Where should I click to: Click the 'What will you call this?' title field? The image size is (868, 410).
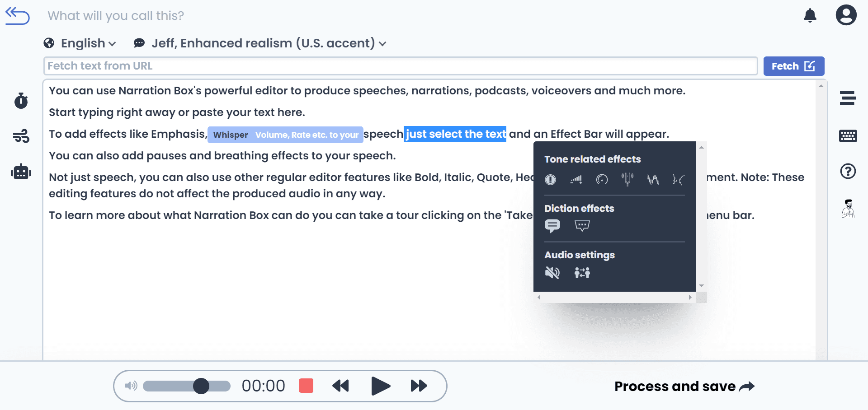[x=116, y=16]
